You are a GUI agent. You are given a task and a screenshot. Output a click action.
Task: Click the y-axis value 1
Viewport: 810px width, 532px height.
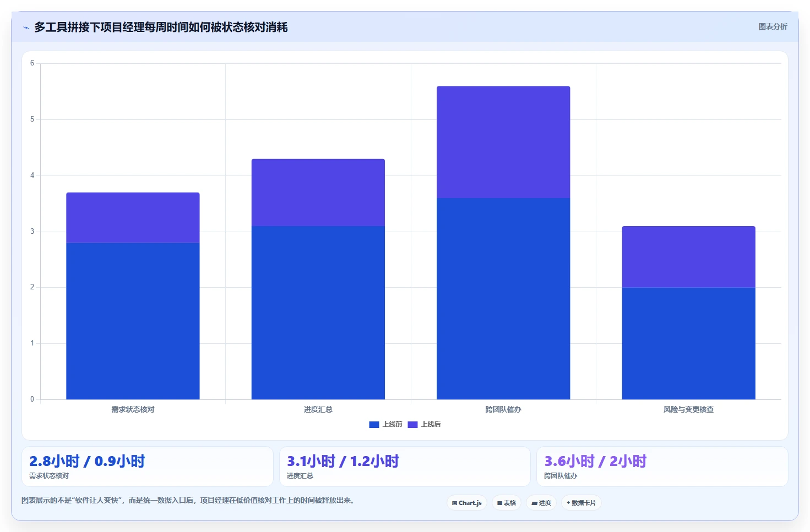point(32,343)
